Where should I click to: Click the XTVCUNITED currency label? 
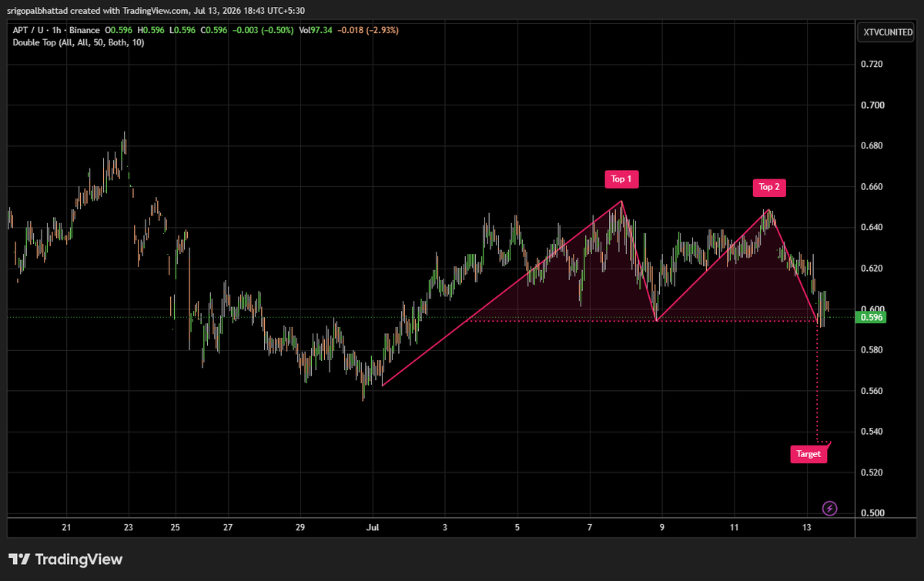(888, 32)
